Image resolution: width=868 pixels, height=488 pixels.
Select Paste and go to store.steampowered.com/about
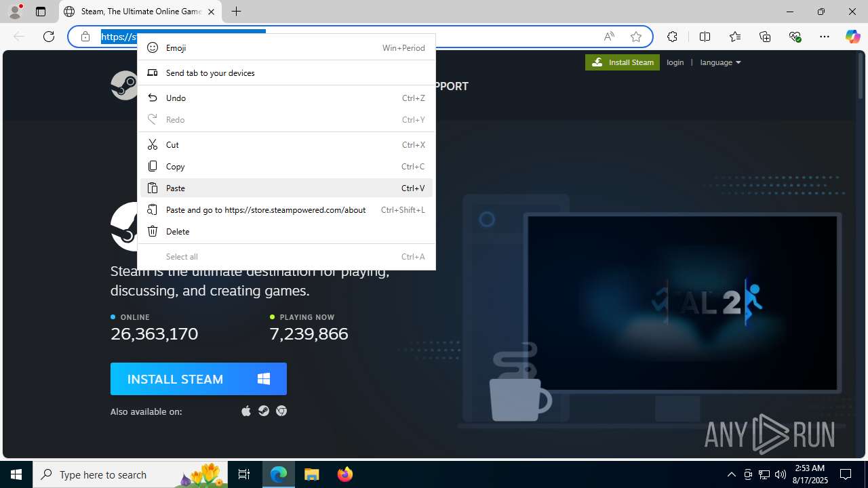286,209
